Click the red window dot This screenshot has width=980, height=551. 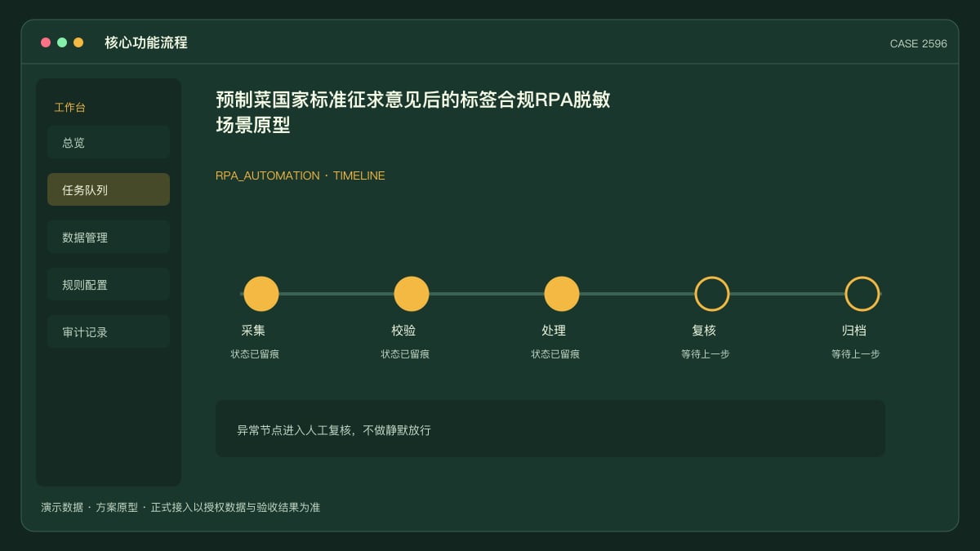click(46, 42)
